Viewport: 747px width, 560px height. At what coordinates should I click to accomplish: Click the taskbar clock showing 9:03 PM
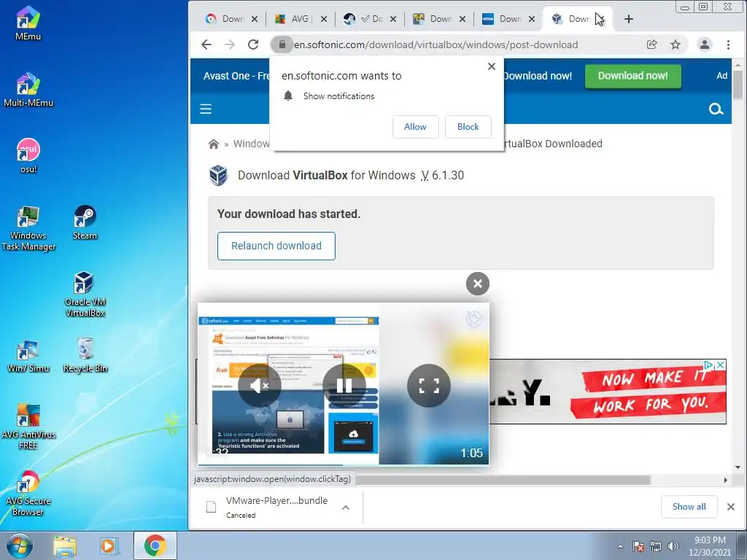coord(710,545)
